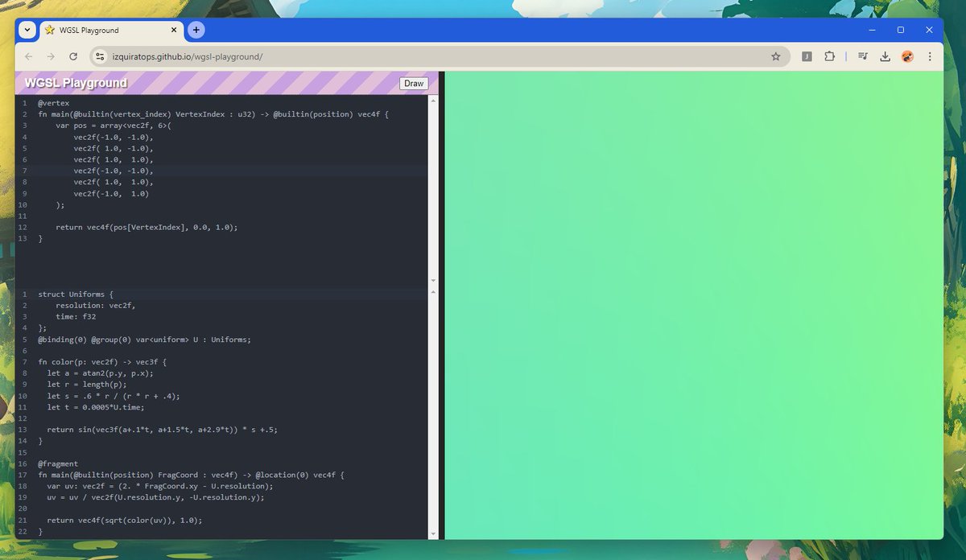Click the 'let a = atan2(p.y, p.x);' line
Viewport: 966px width, 560px height.
tap(100, 373)
